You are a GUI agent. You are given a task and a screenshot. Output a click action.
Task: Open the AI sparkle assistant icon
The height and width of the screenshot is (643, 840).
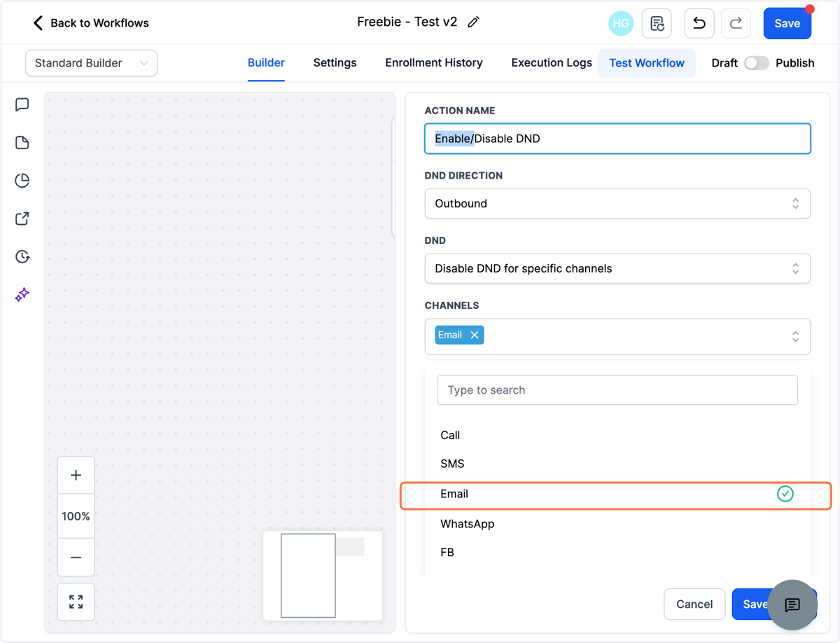point(22,294)
